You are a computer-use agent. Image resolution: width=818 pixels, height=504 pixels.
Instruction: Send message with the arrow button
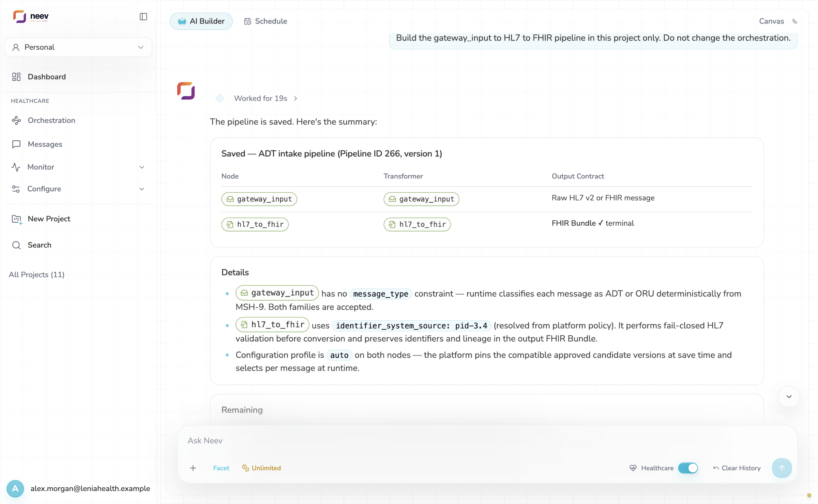coord(782,468)
